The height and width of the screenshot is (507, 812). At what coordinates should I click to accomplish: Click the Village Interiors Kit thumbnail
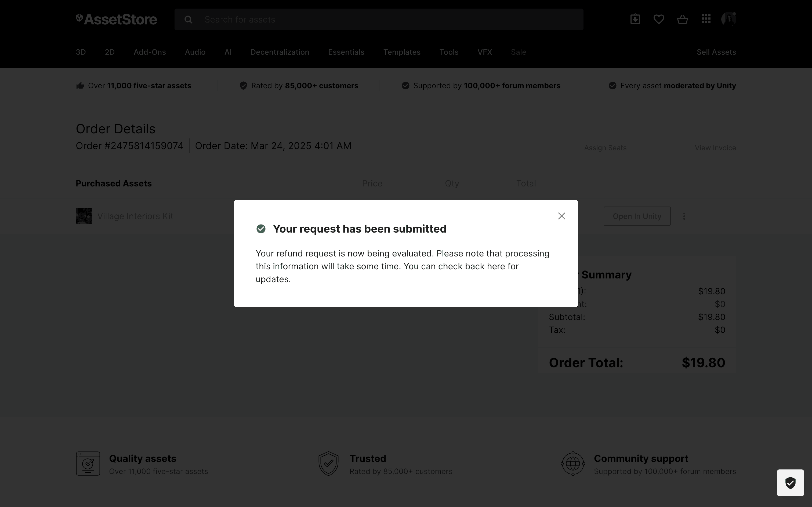tap(84, 216)
